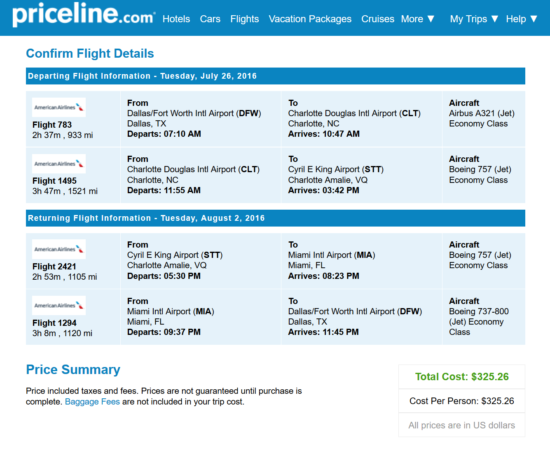The image size is (550, 449).
Task: Open Vacation Packages from navigation
Action: [310, 19]
